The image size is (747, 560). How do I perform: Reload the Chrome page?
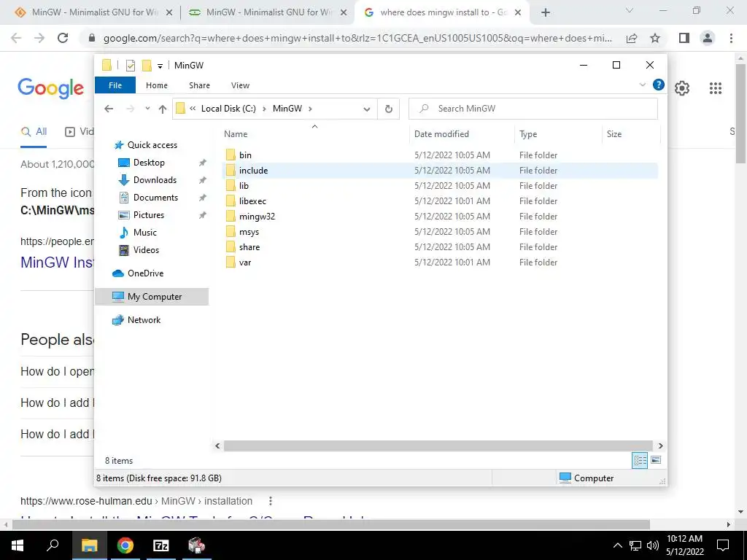(x=63, y=38)
